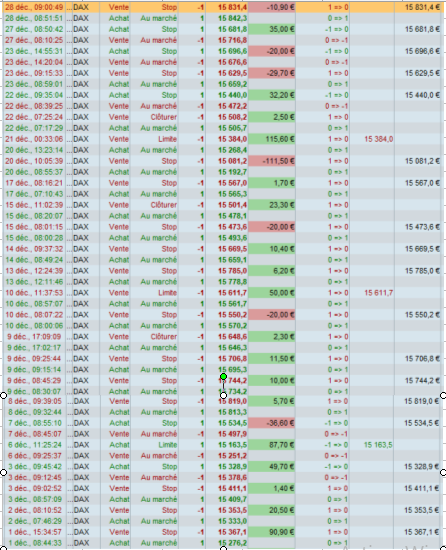Select the date cell '28 déc., 09:00:49'

34,7
